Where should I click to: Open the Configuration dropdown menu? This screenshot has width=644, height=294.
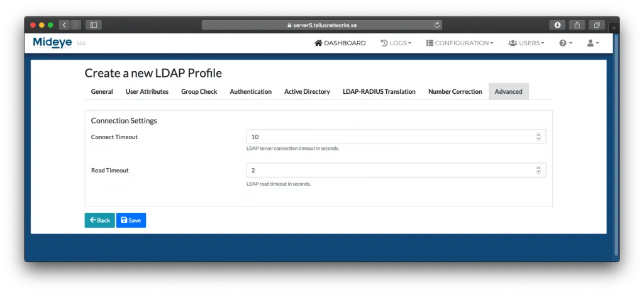(460, 43)
